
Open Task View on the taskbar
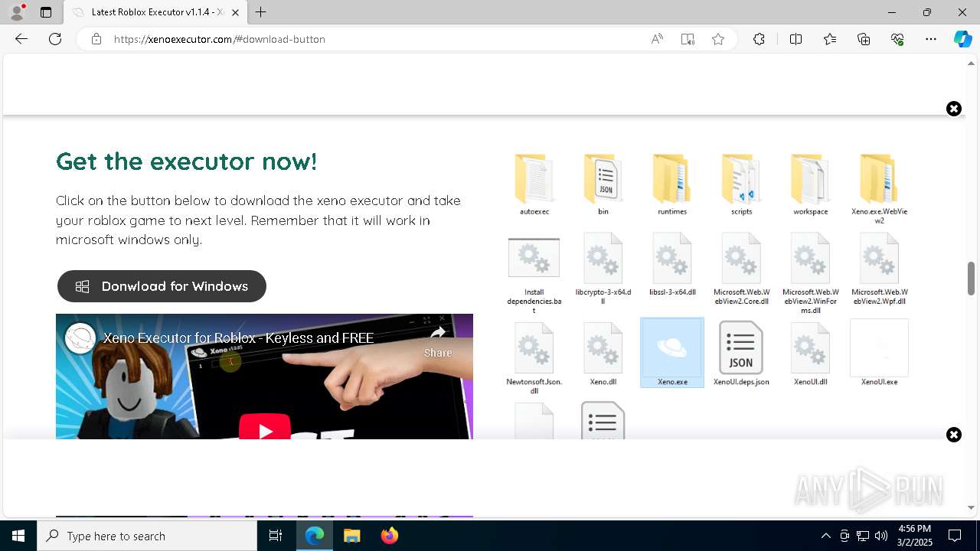point(276,536)
